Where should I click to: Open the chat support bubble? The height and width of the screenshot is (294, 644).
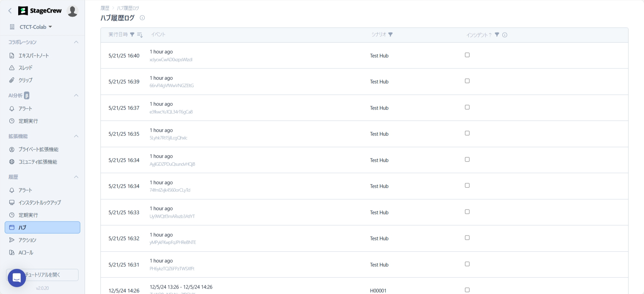(17, 278)
